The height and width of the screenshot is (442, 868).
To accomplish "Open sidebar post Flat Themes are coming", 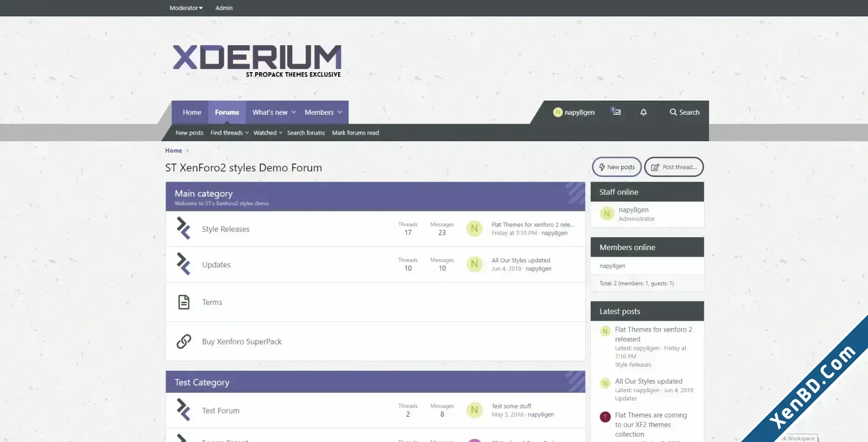I will click(651, 425).
